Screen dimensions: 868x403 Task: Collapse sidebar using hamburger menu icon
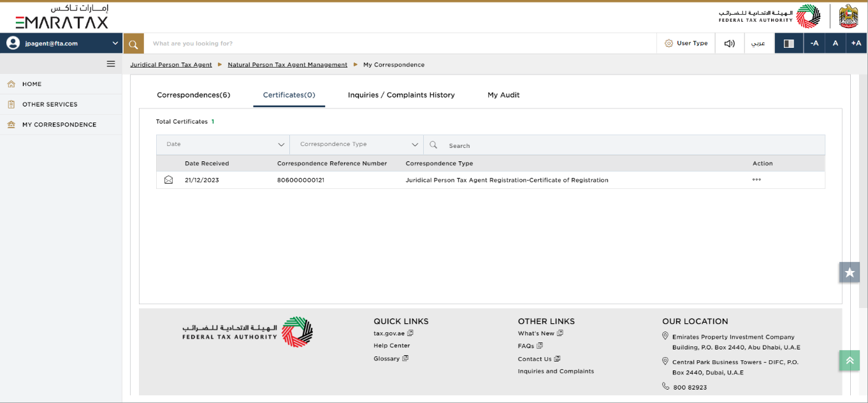tap(111, 64)
